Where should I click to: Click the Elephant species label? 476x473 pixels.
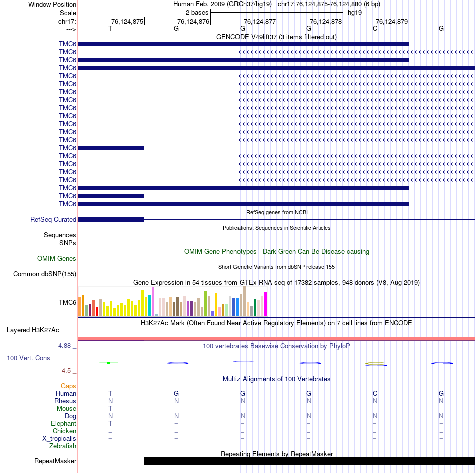point(63,423)
